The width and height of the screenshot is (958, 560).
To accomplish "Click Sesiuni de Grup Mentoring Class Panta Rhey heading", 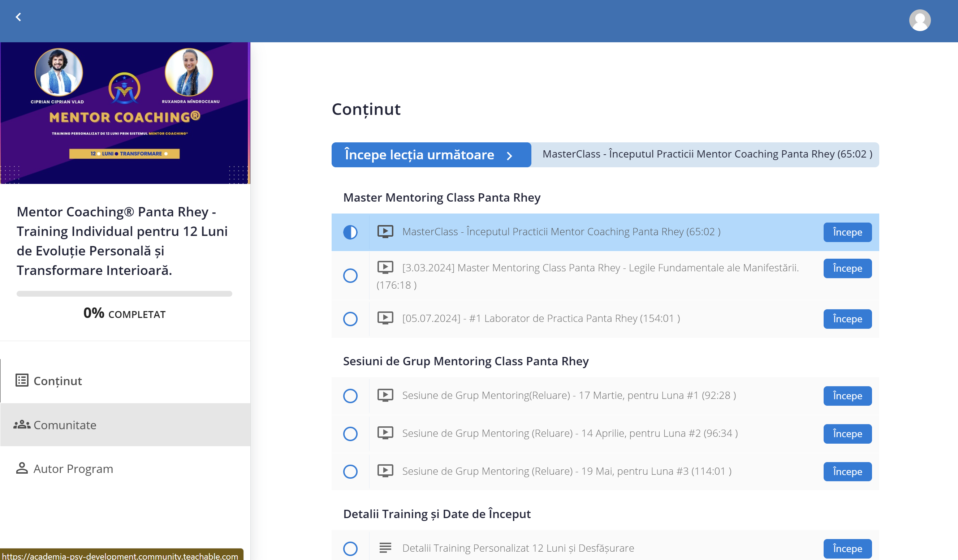I will (x=466, y=361).
